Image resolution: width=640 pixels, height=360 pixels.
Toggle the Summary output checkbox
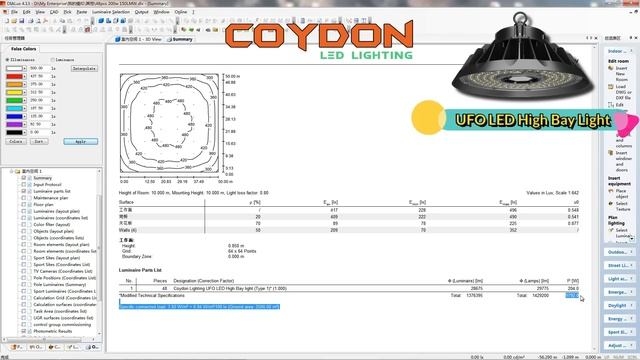click(x=24, y=178)
